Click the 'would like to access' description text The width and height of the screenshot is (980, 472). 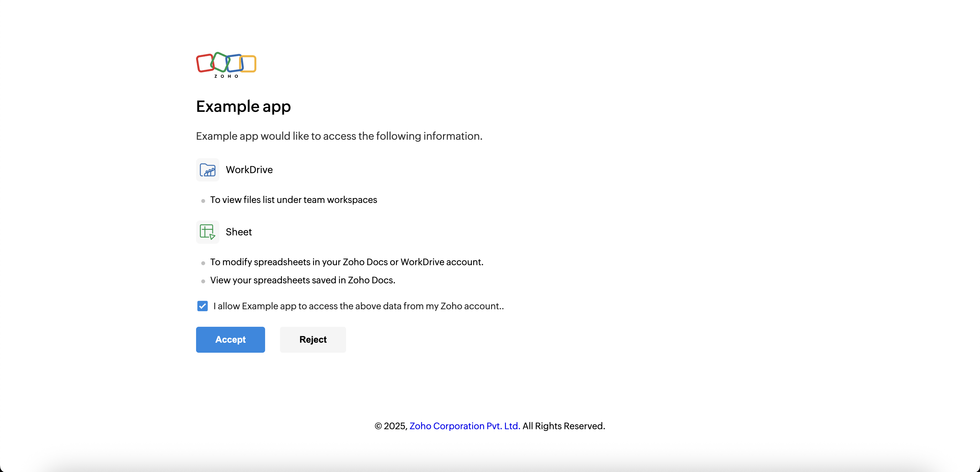coord(339,136)
